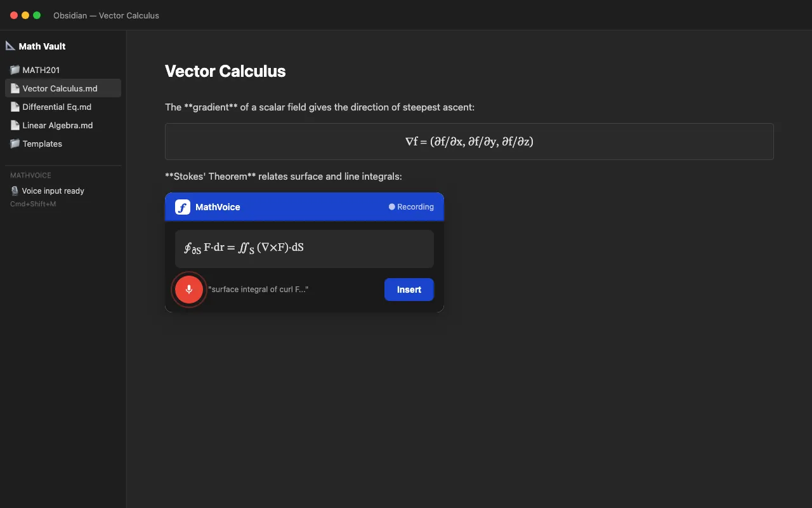Click the Cmd+Shift+M shortcut hint
812x508 pixels.
click(x=33, y=204)
